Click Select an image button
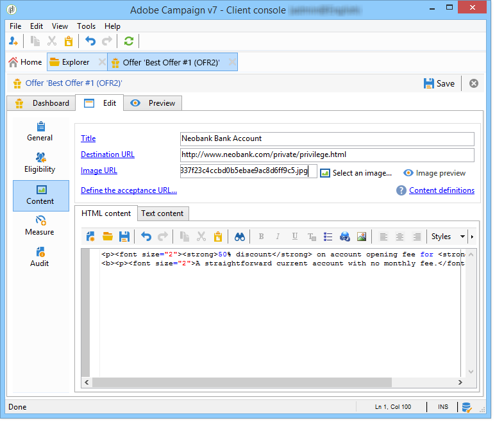 [356, 173]
